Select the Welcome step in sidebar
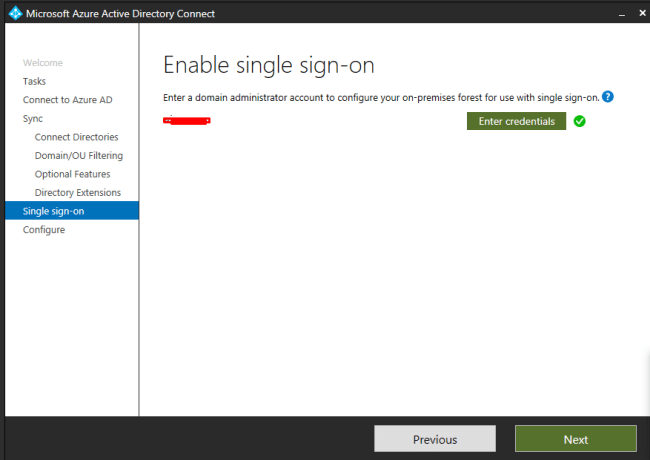The image size is (650, 460). point(43,63)
